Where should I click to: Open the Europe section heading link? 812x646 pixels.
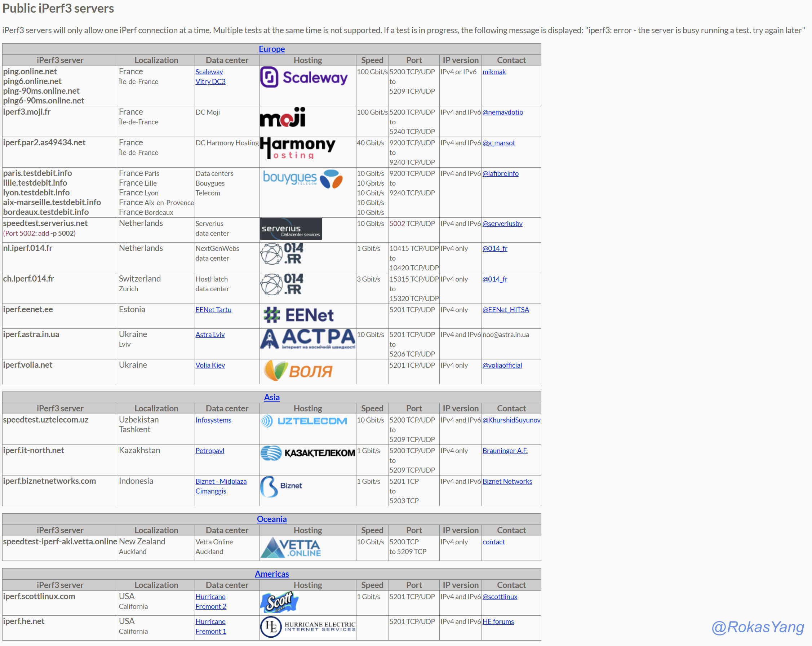pyautogui.click(x=271, y=49)
